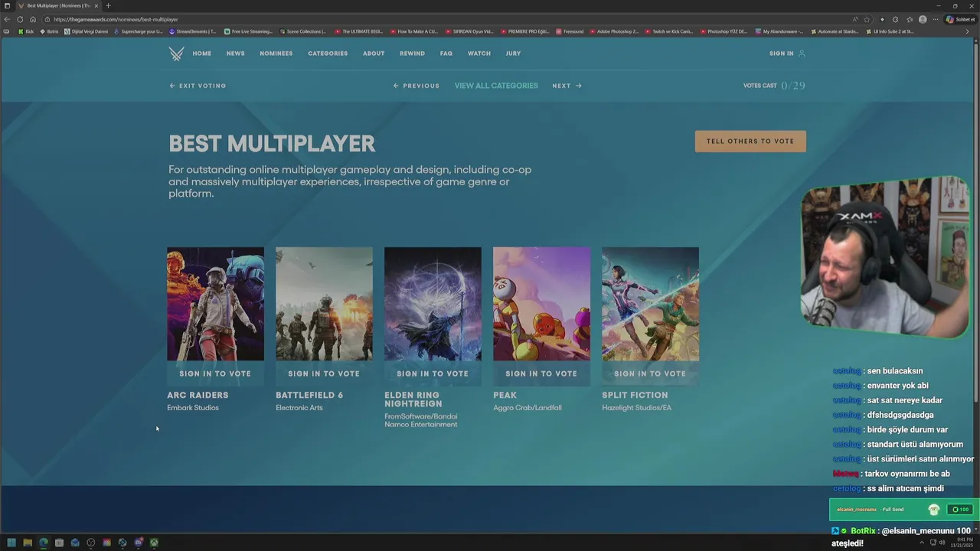Viewport: 980px width, 551px height.
Task: Click the 'Electronic Arts' developer text
Action: 299,408
